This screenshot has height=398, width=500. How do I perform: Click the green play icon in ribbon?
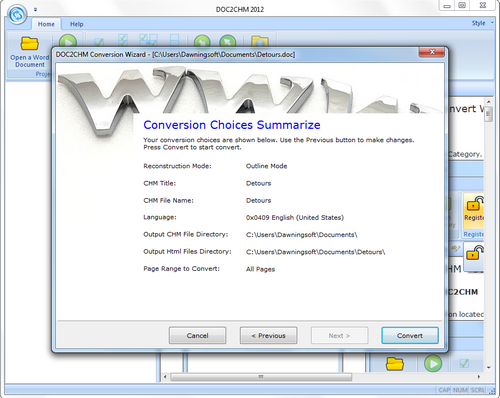[68, 41]
